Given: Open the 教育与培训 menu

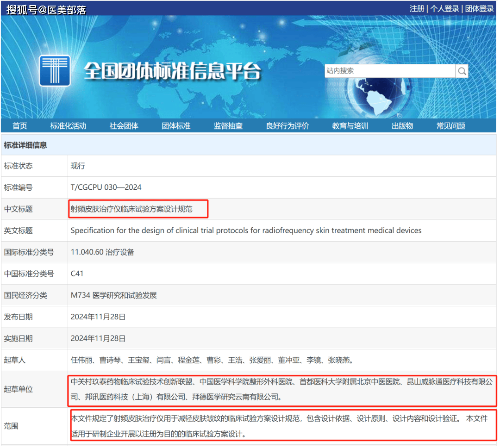Looking at the screenshot, I should click(x=350, y=126).
